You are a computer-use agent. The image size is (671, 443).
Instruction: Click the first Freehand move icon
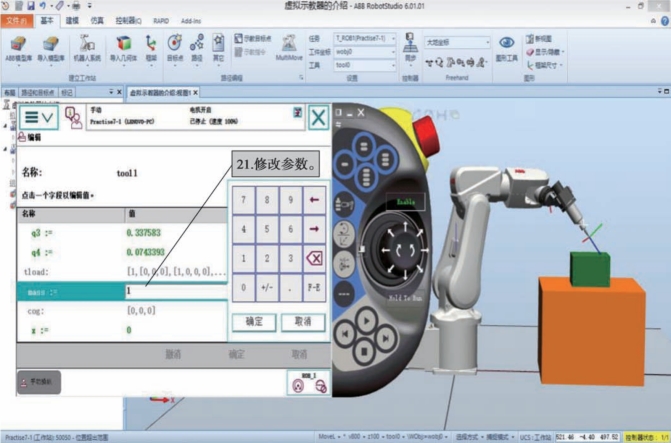tap(429, 63)
